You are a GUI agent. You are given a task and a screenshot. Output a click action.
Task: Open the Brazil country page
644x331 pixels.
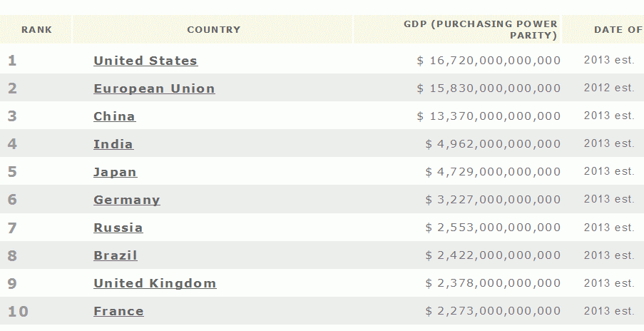click(x=116, y=255)
